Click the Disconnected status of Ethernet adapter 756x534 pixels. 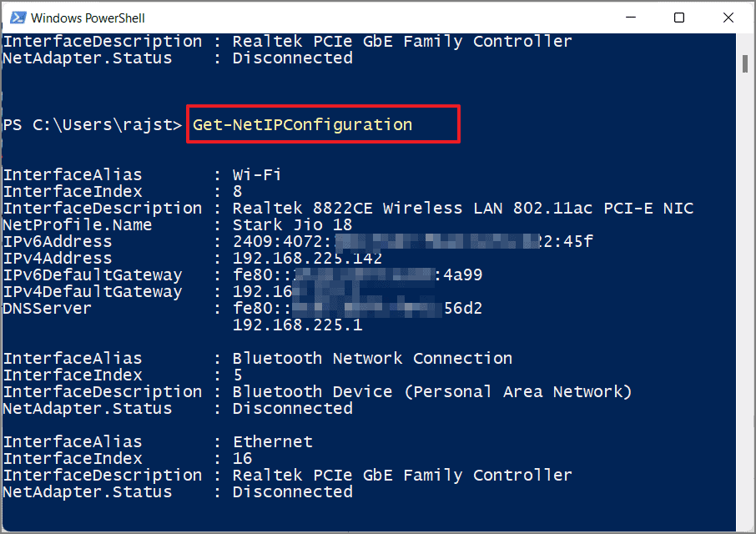[x=292, y=491]
